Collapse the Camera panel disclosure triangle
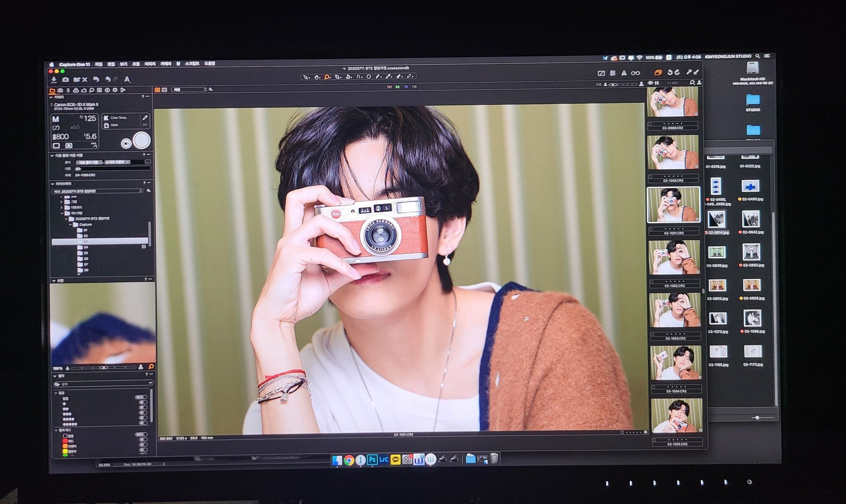Viewport: 846px width, 504px height. pyautogui.click(x=52, y=97)
